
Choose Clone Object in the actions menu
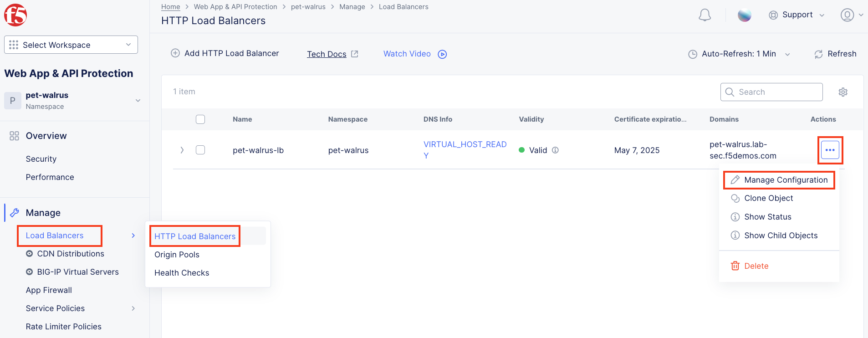[x=768, y=198]
